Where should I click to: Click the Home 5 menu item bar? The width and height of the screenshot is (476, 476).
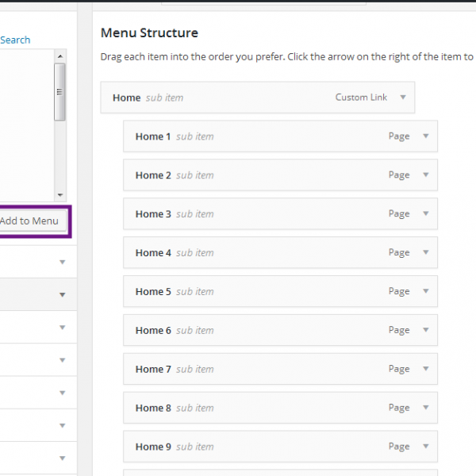(x=279, y=292)
